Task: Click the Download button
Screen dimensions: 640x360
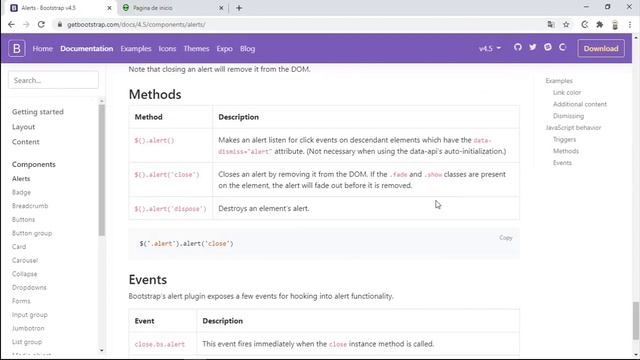Action: pyautogui.click(x=601, y=48)
